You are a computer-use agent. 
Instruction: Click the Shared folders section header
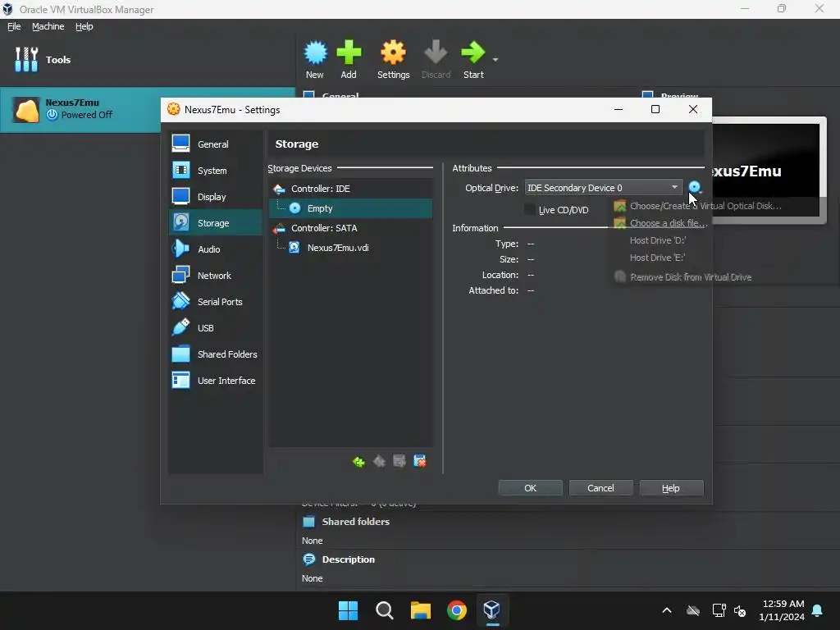[x=355, y=522]
